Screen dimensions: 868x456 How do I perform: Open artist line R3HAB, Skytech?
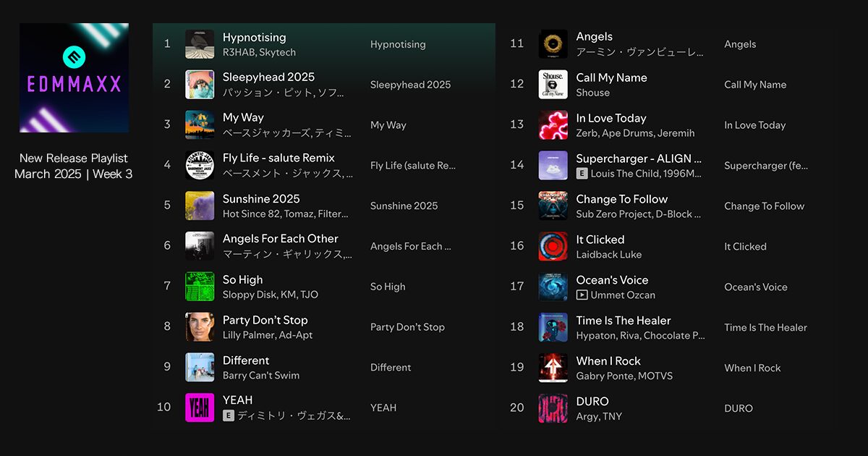(x=259, y=53)
